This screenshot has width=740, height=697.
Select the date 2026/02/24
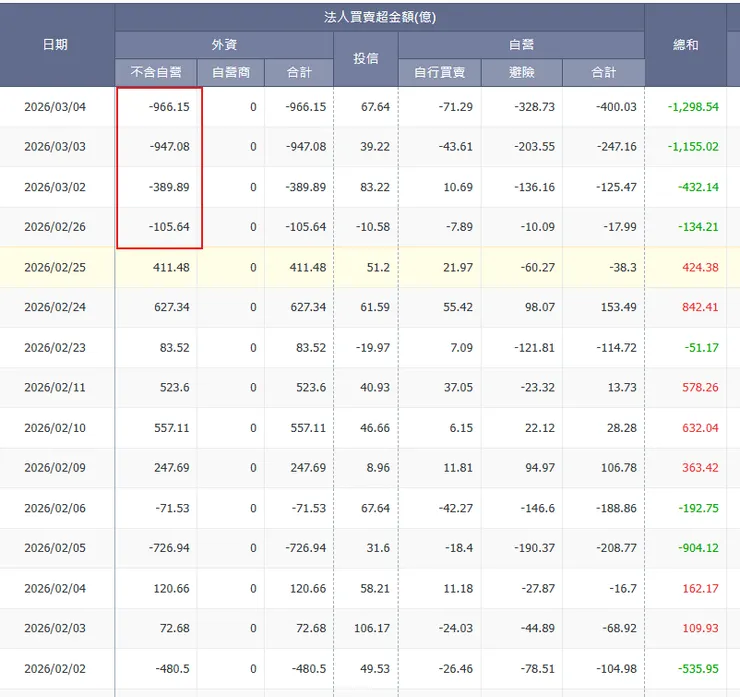coord(55,307)
